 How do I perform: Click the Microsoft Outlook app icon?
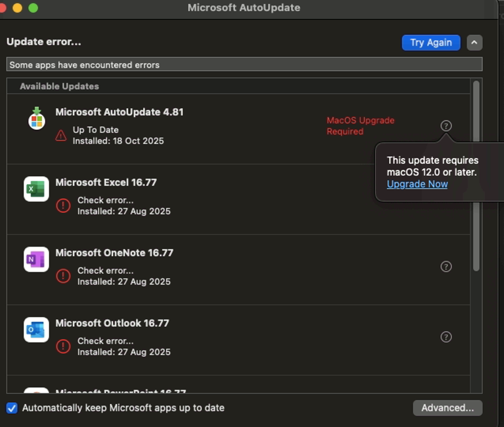[x=36, y=329]
